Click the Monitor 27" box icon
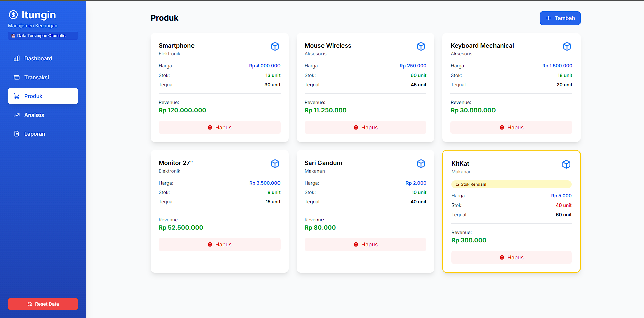 coord(275,164)
